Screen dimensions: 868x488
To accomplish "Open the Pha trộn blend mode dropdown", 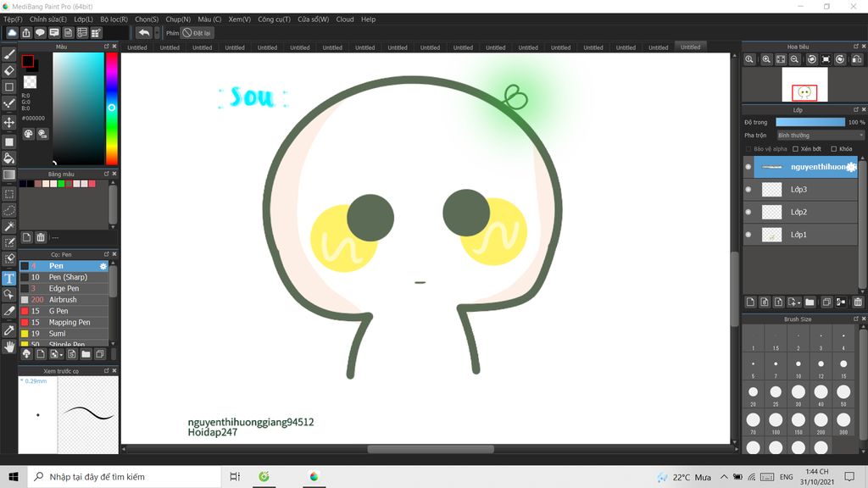I will click(820, 135).
